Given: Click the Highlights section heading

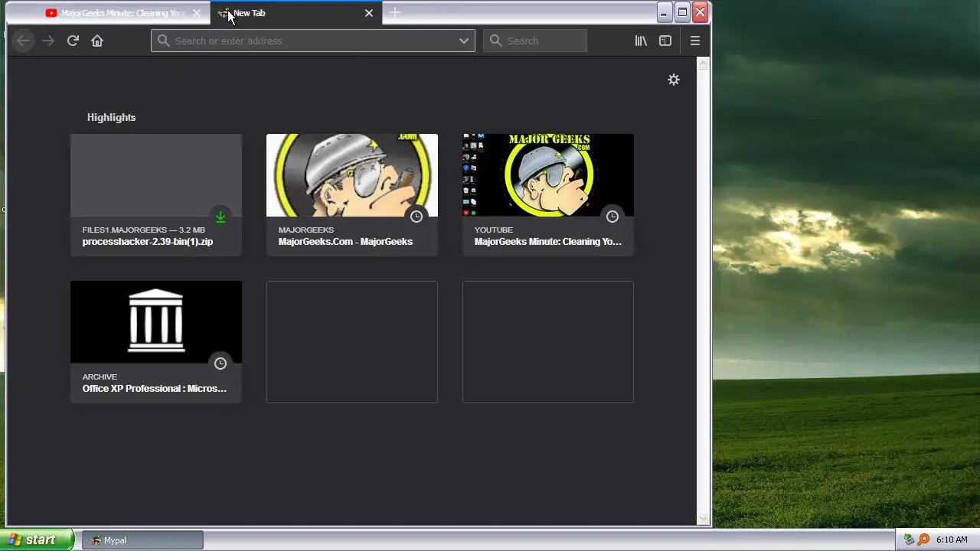Looking at the screenshot, I should coord(111,117).
